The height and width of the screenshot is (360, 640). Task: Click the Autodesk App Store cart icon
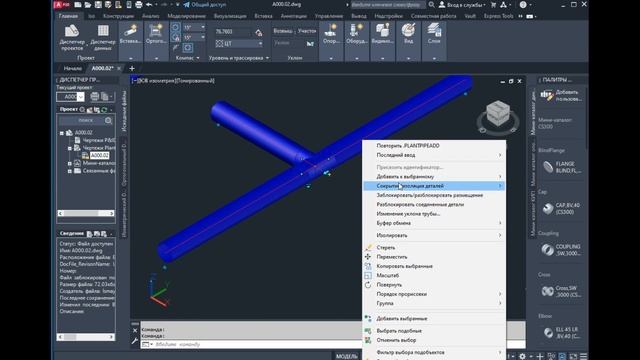coord(493,5)
